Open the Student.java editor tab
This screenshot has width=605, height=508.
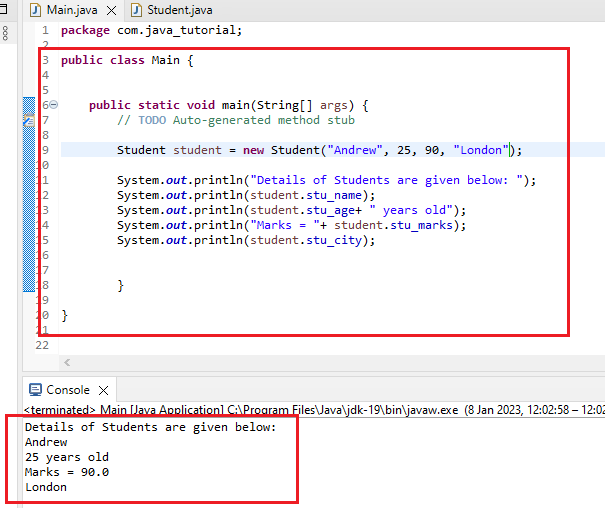coord(179,10)
